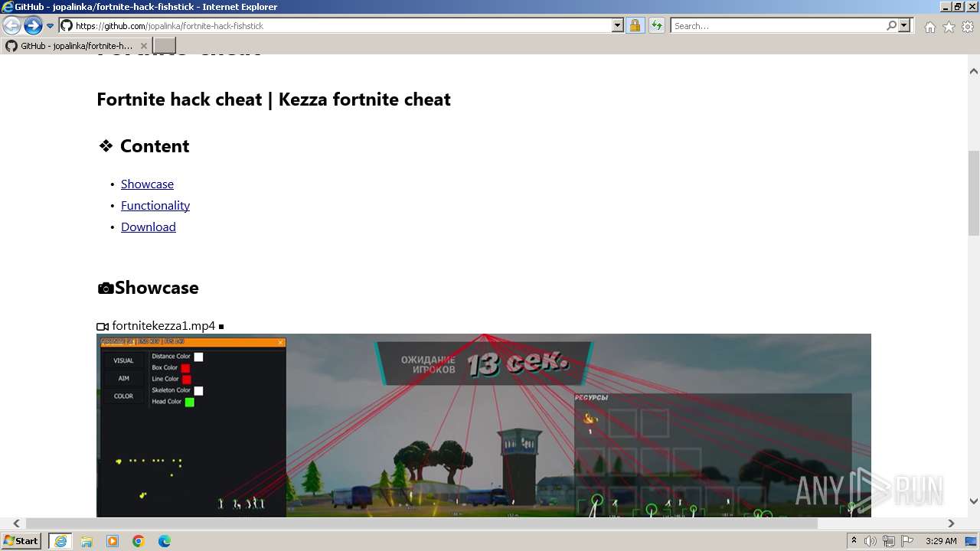980x551 pixels.
Task: Show hidden tray icons arrow
Action: [854, 541]
